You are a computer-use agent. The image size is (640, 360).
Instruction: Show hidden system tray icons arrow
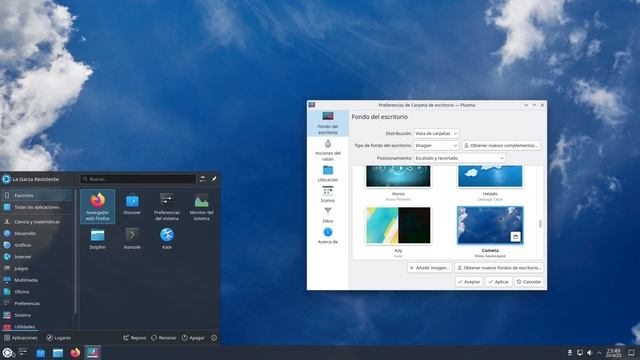click(x=599, y=353)
